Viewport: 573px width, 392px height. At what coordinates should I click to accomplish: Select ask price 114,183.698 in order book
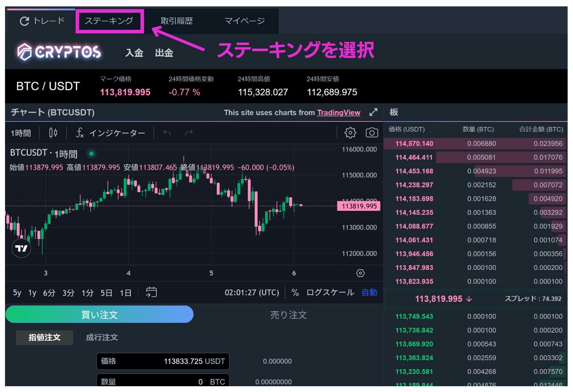point(414,199)
